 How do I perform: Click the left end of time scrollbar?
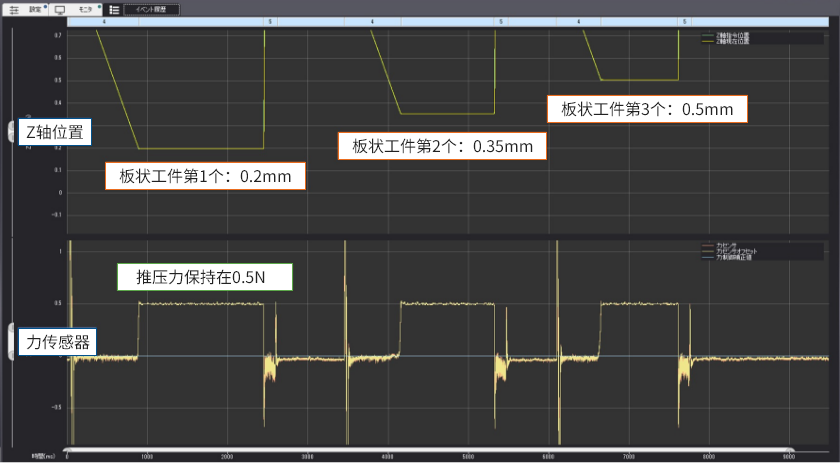click(x=68, y=451)
